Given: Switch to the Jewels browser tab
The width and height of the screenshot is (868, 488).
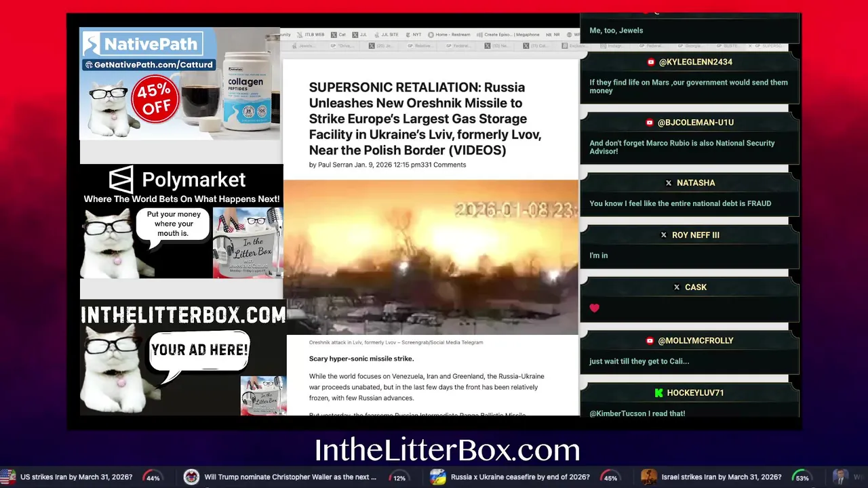Looking at the screenshot, I should (x=303, y=46).
